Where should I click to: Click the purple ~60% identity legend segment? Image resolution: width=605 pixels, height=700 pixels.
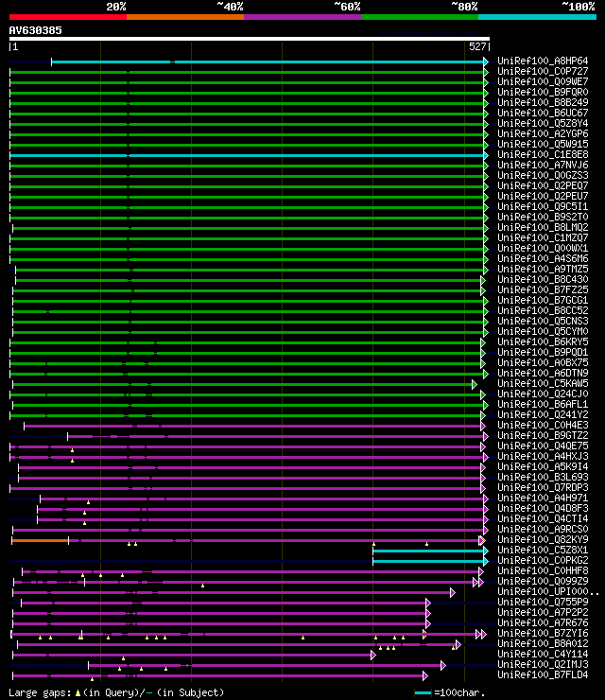coord(302,17)
